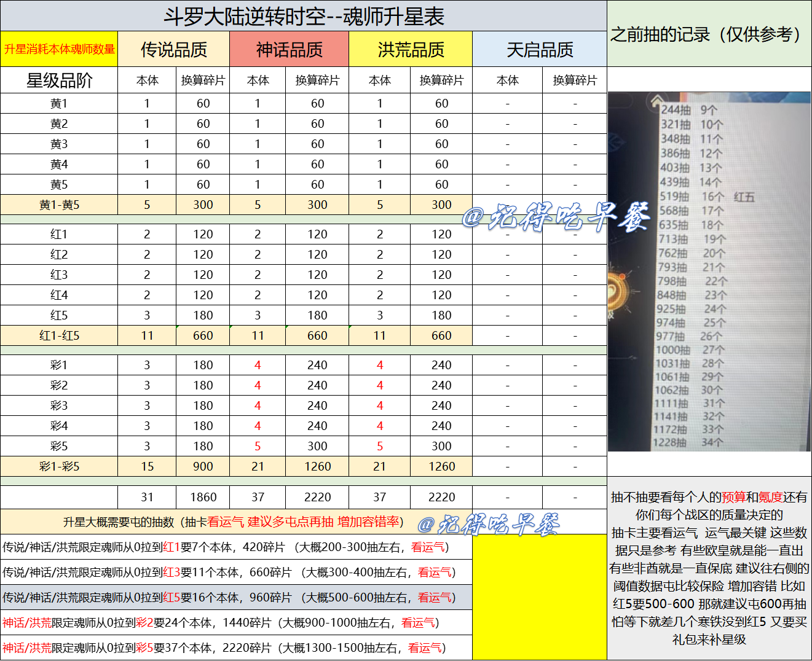Select the 黄1-黄5 subtotal row label
This screenshot has height=661, width=812.
[x=59, y=205]
